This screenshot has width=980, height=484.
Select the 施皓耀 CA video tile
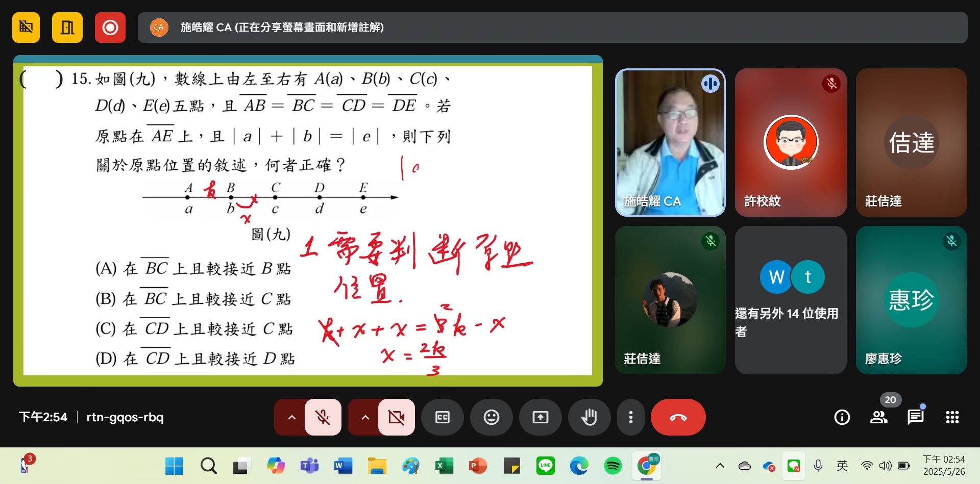pyautogui.click(x=670, y=142)
